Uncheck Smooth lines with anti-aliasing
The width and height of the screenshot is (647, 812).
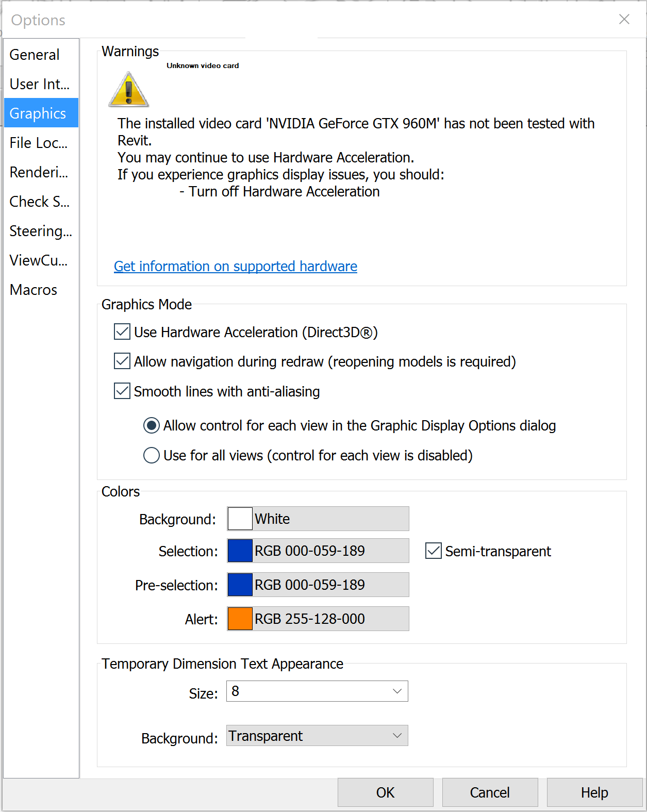coord(122,391)
